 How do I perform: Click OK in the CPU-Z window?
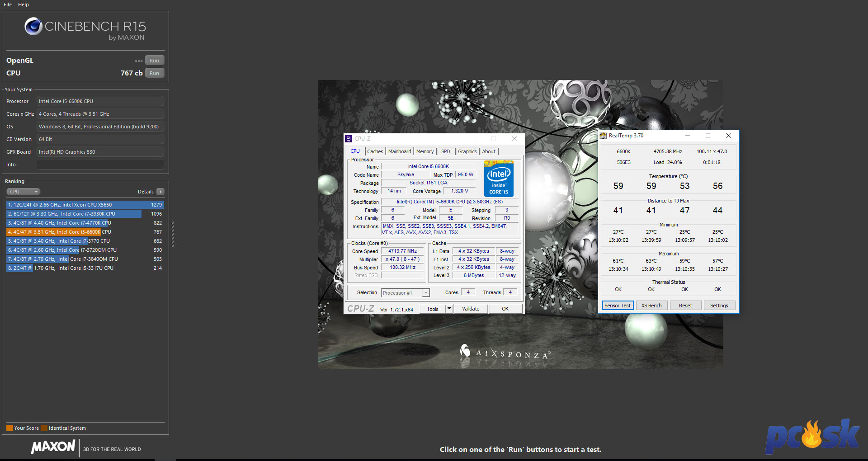pyautogui.click(x=505, y=309)
